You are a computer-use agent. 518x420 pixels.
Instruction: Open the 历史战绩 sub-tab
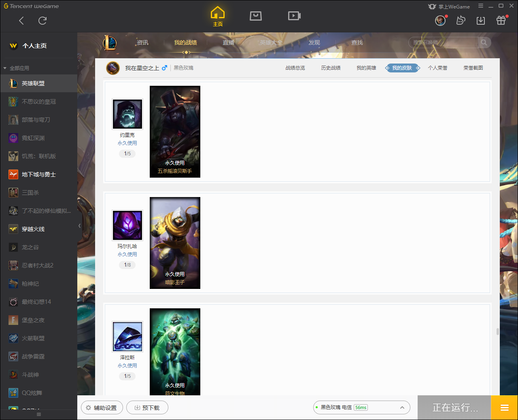(331, 68)
